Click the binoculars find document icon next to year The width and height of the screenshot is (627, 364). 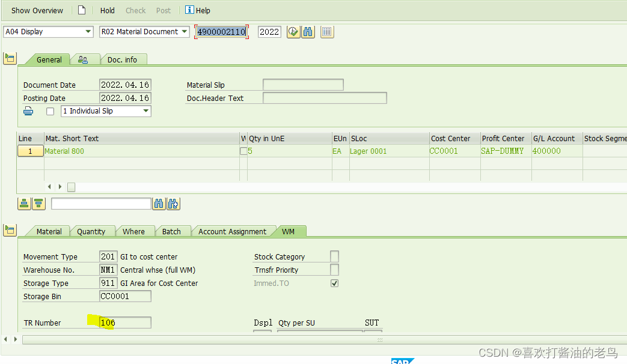(308, 32)
